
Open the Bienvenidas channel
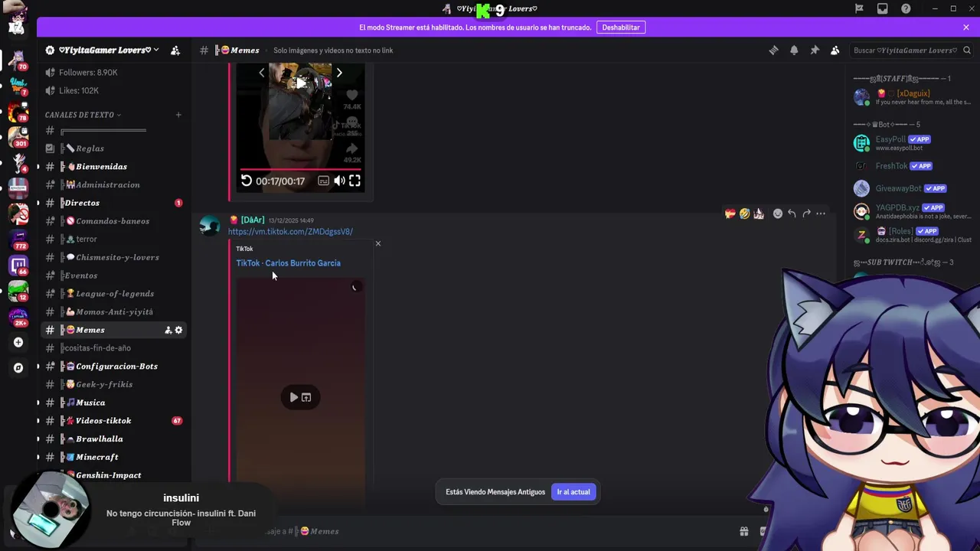coord(113,167)
